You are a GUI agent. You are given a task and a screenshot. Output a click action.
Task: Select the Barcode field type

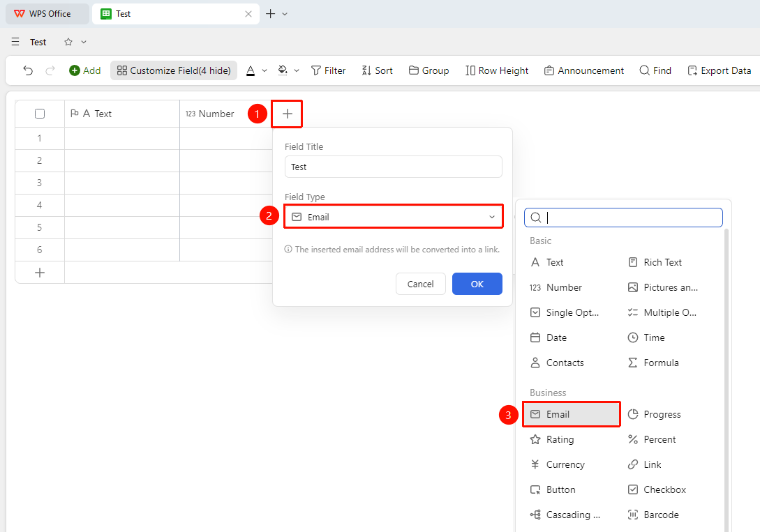tap(653, 515)
